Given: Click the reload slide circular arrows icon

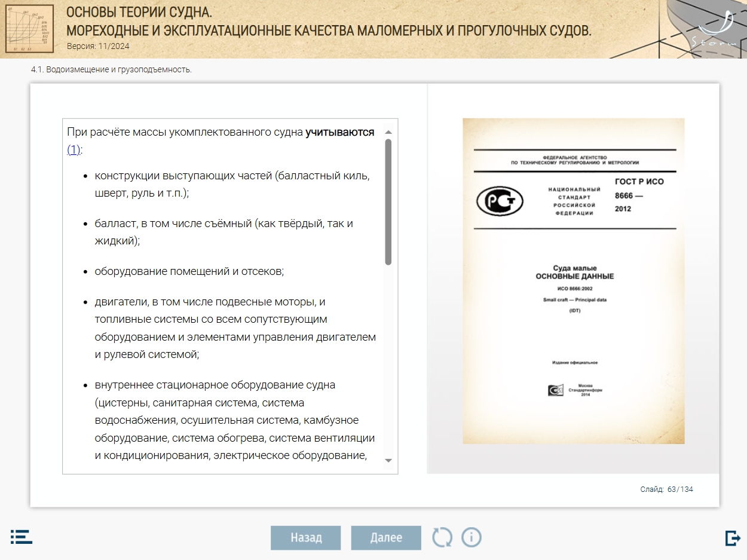Looking at the screenshot, I should pos(442,537).
